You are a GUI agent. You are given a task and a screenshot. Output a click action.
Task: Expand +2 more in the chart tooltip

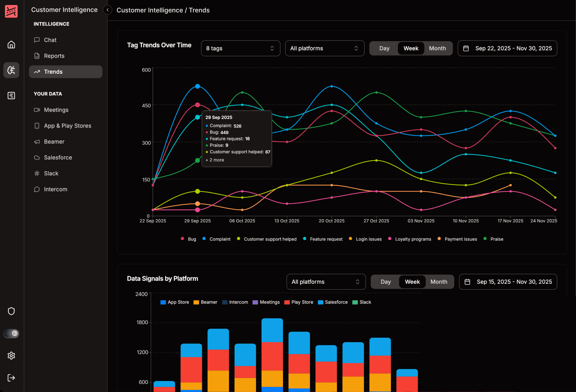[215, 160]
